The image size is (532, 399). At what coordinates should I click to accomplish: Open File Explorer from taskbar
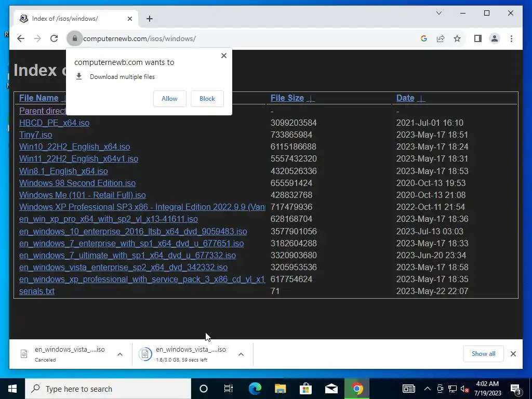point(280,389)
